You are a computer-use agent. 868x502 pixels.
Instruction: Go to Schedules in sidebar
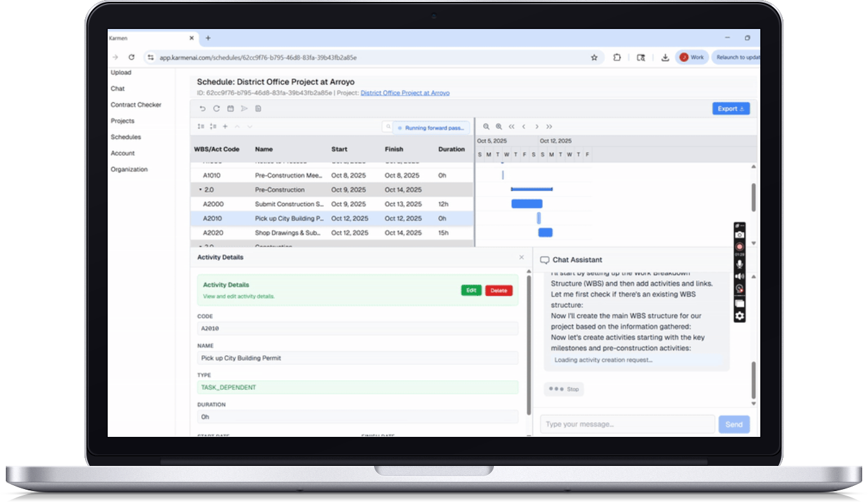[x=126, y=137]
